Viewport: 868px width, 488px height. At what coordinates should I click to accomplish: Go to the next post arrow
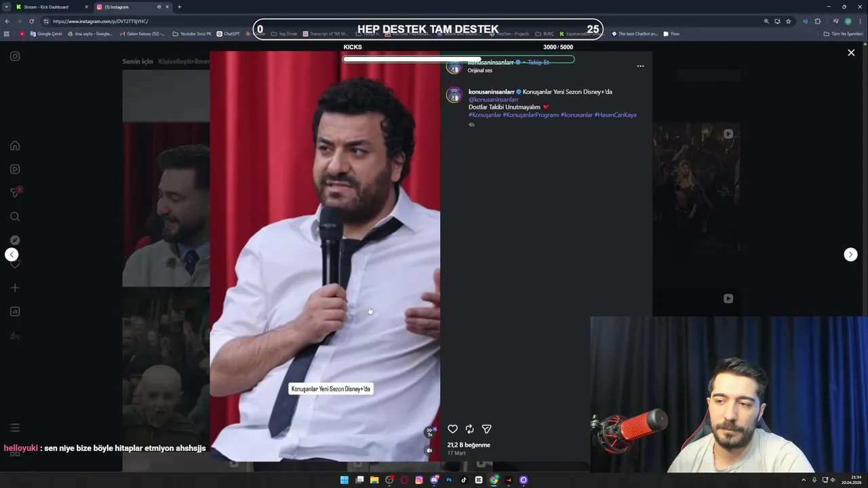pos(850,255)
